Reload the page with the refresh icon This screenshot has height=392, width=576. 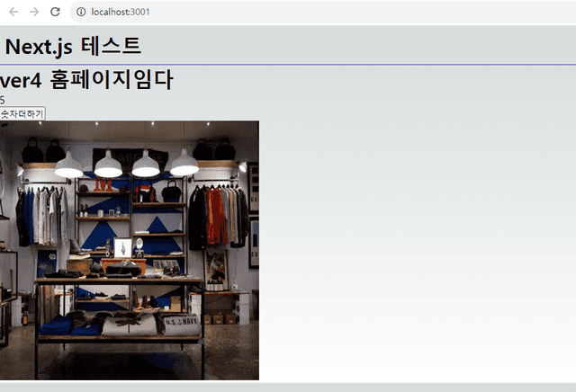[55, 12]
